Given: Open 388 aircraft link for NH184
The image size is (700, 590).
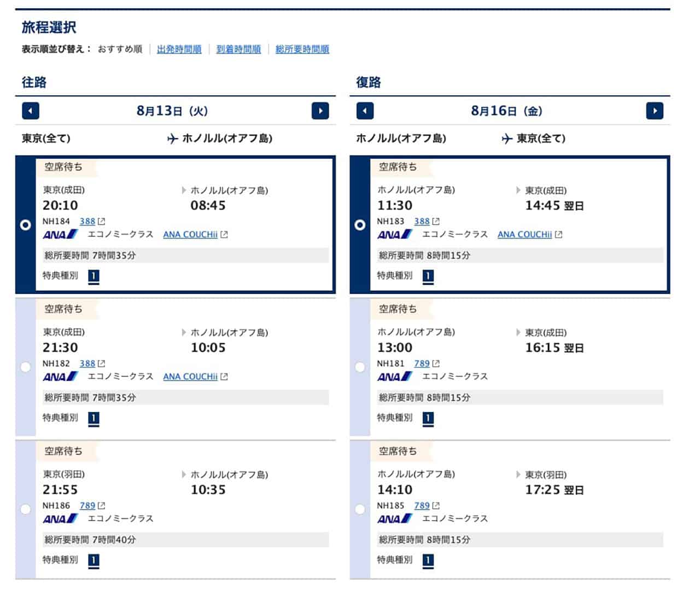Looking at the screenshot, I should click(x=87, y=222).
